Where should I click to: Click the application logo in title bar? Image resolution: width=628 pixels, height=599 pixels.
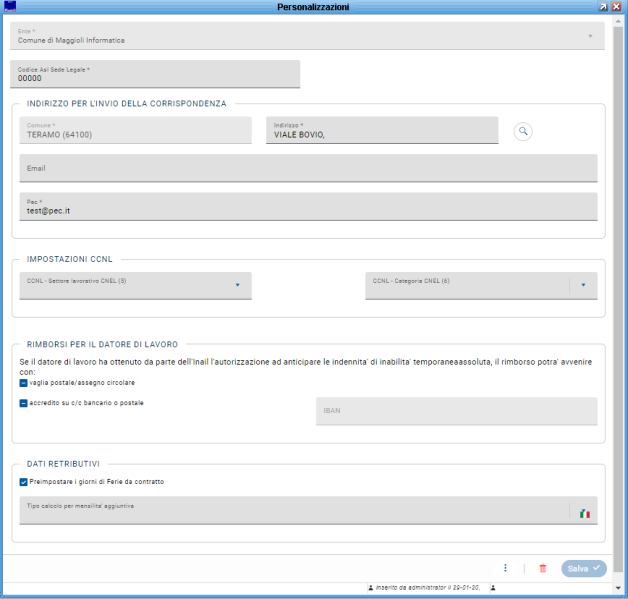[10, 6]
